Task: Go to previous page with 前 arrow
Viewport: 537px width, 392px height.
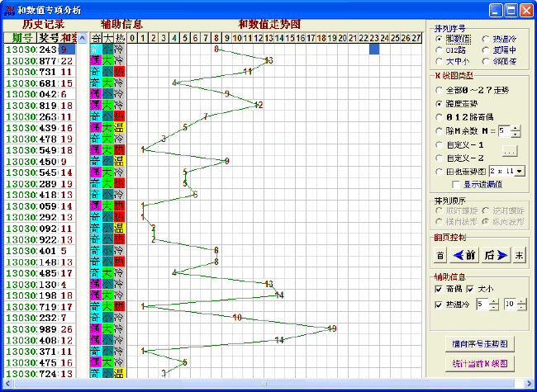Action: 463,255
